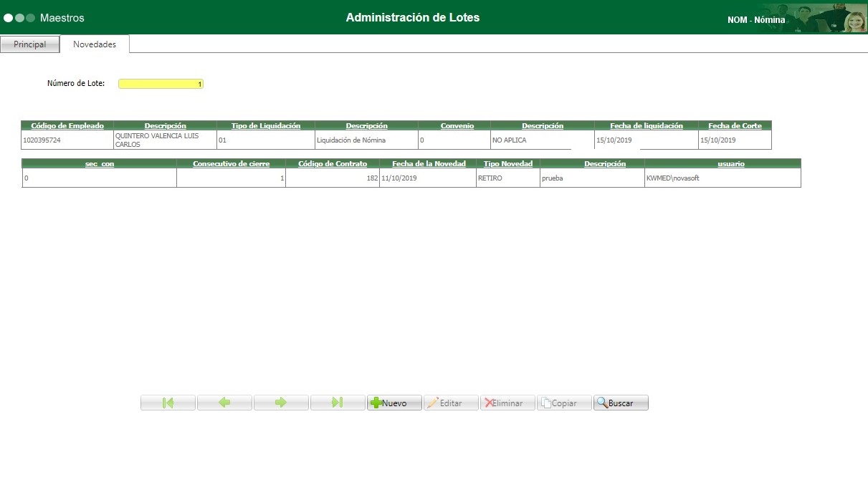Click the previous-record green arrow icon
Image resolution: width=868 pixels, height=495 pixels.
(224, 402)
